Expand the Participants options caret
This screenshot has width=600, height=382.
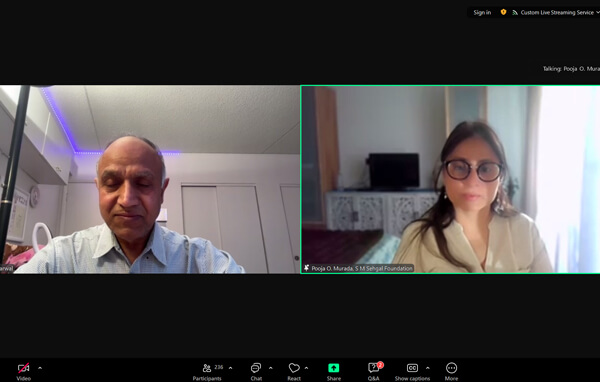pyautogui.click(x=230, y=368)
